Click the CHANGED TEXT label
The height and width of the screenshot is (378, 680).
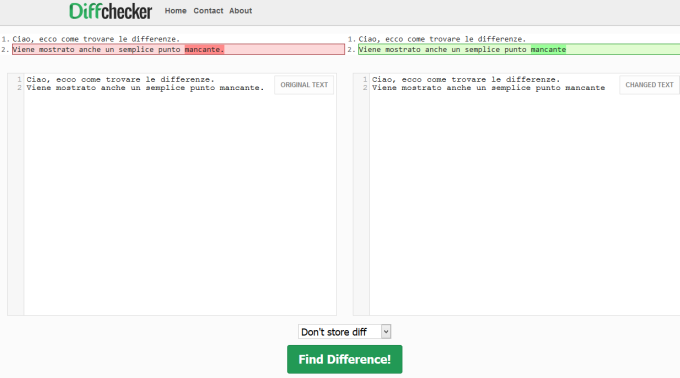point(649,85)
